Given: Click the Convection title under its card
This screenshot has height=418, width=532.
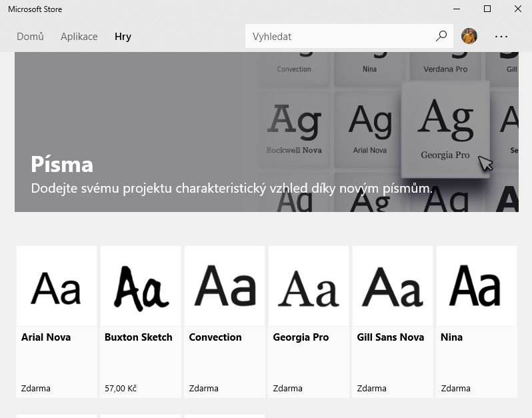Looking at the screenshot, I should [215, 337].
